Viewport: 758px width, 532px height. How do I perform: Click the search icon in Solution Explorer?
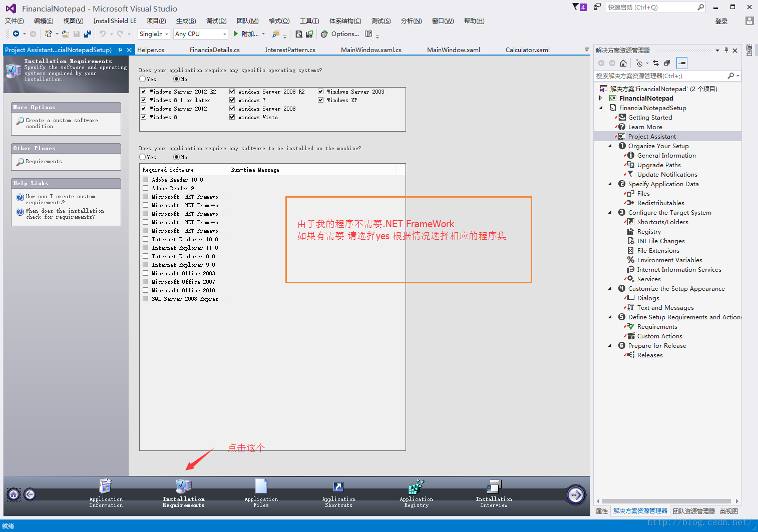coord(731,76)
